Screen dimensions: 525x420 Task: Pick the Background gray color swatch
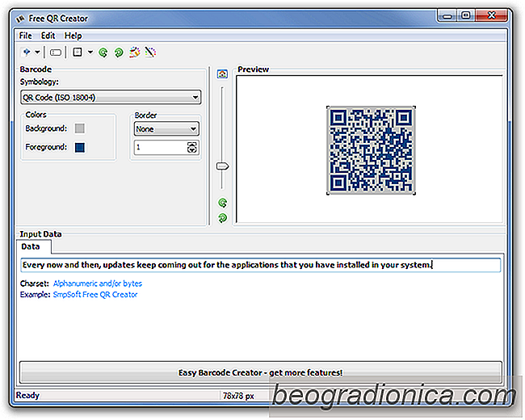[80, 128]
